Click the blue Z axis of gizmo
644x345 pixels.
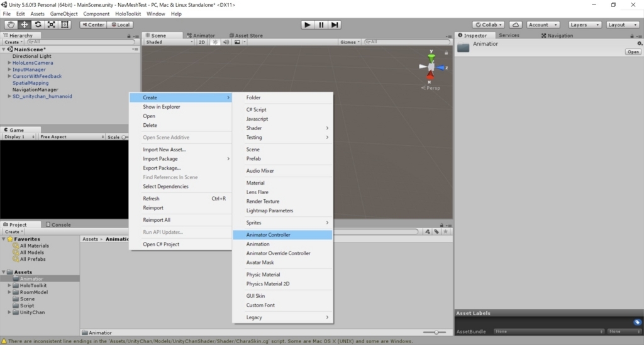[x=441, y=67]
